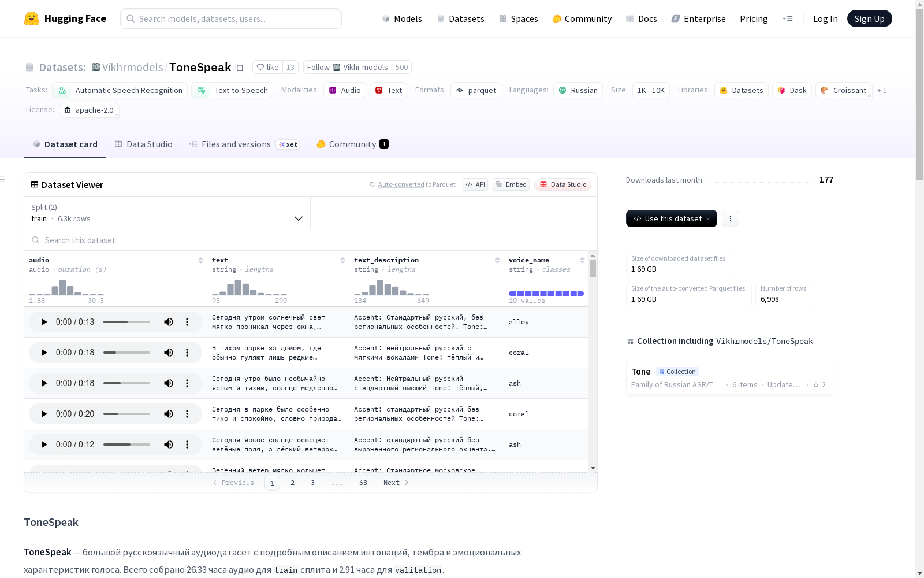The image size is (924, 578).
Task: Open Docs in the top navigation
Action: tap(642, 18)
